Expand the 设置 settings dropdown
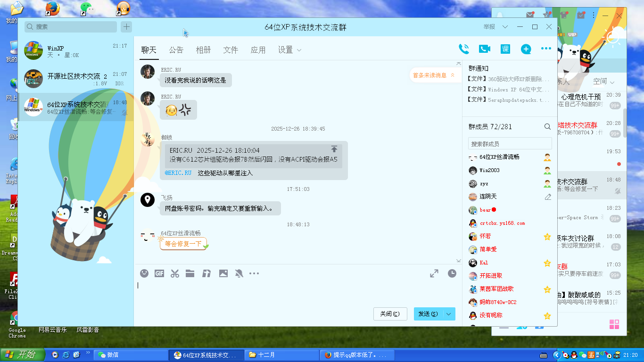This screenshot has width=644, height=362. click(289, 50)
